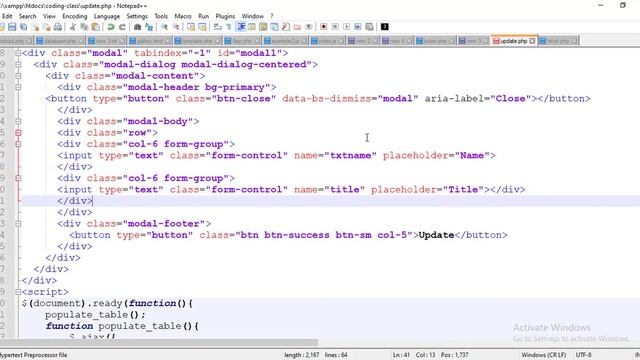Switch to the update.php tab
Viewport: 640px width, 360px height.
click(513, 41)
